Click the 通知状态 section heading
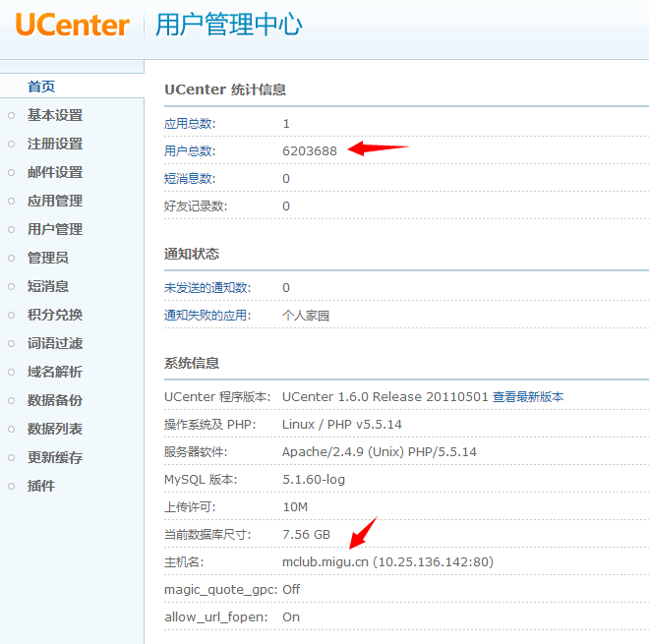 point(192,254)
